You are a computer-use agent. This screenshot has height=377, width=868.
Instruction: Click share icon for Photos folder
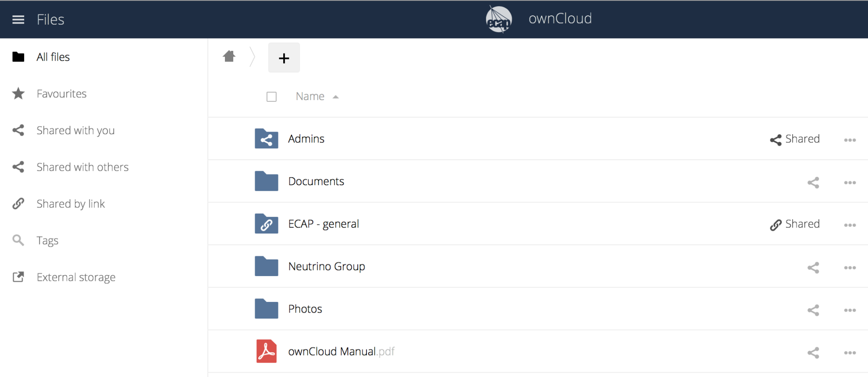pyautogui.click(x=813, y=310)
